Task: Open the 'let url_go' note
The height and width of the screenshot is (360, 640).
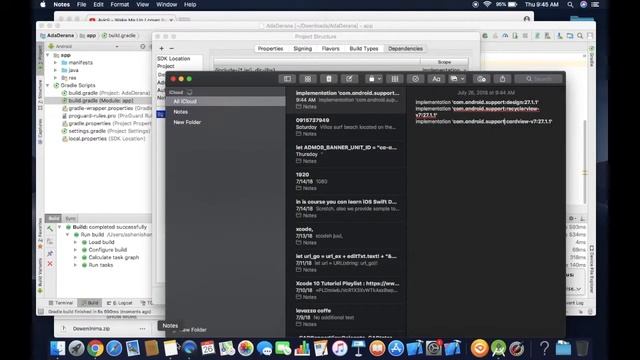Action: [346, 263]
